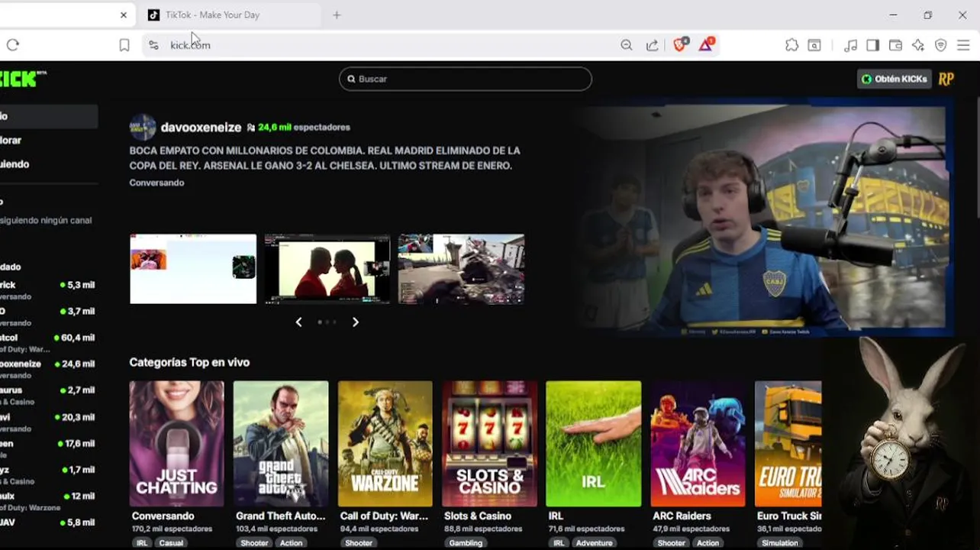Click the Conversando category title text

point(163,516)
